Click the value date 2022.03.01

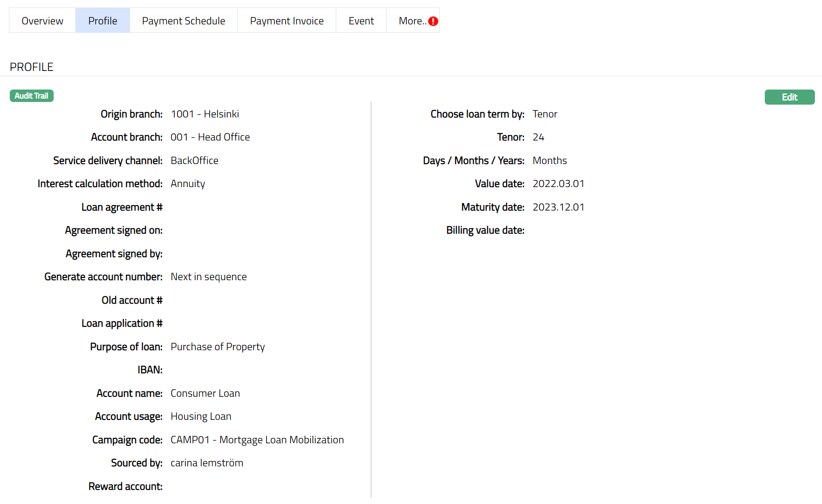tap(558, 184)
